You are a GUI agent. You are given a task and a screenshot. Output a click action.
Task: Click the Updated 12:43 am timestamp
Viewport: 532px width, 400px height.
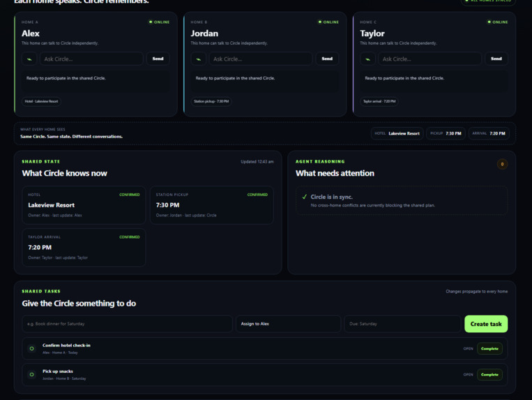[x=257, y=162]
